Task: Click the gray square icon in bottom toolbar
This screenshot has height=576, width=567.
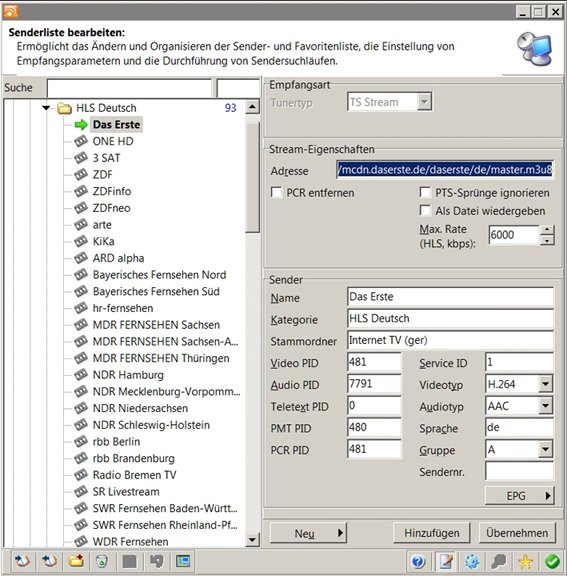Action: click(129, 561)
